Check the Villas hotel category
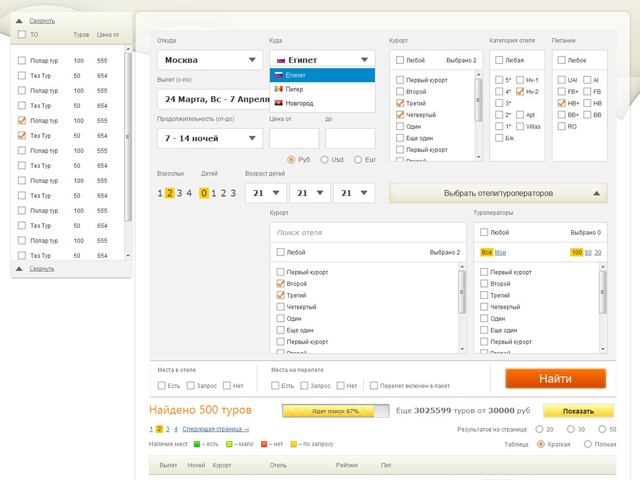640x480 pixels. (520, 126)
